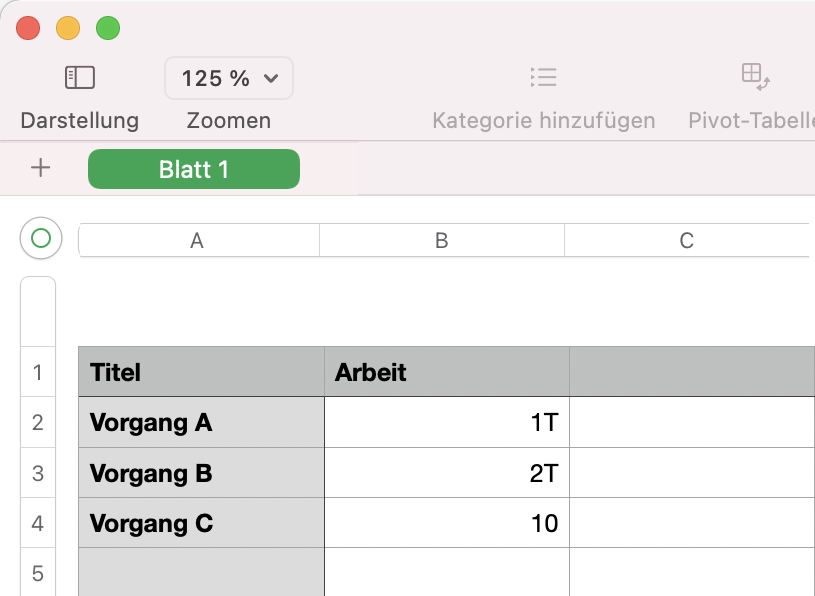Click the cell showing value 10
This screenshot has width=815, height=596.
(445, 523)
